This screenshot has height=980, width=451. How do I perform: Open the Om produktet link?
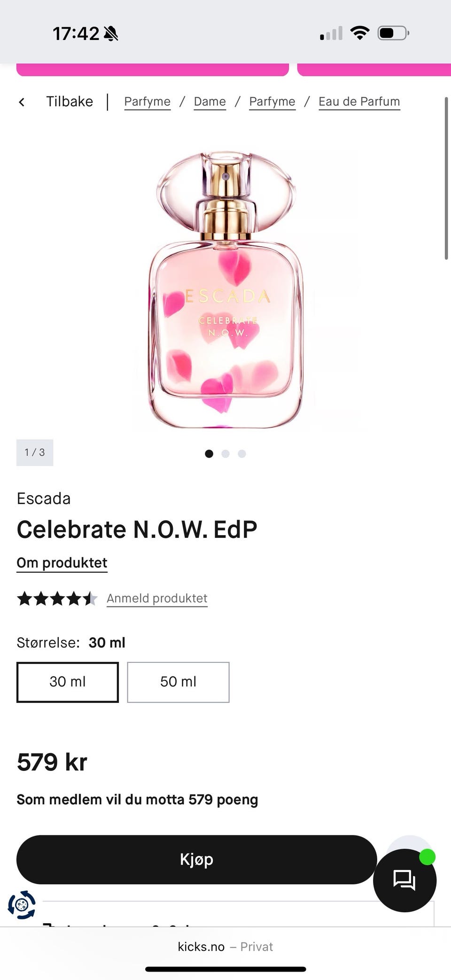(62, 563)
